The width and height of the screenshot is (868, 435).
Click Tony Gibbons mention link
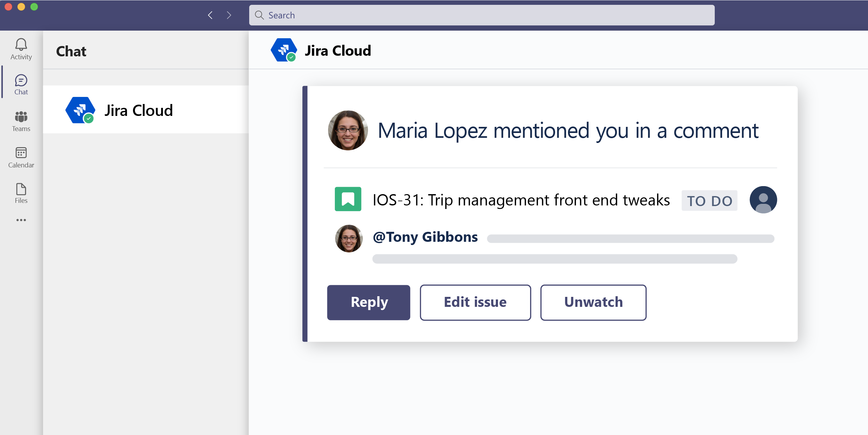425,236
